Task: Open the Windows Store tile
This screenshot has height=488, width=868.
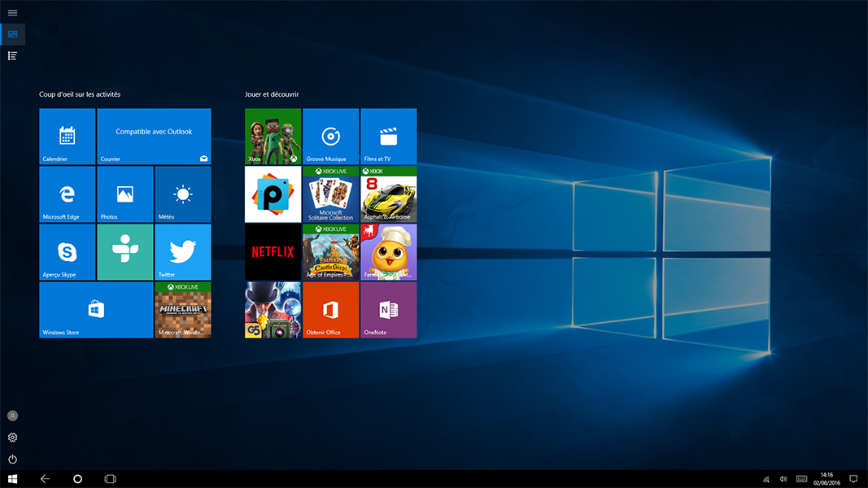Action: 96,310
